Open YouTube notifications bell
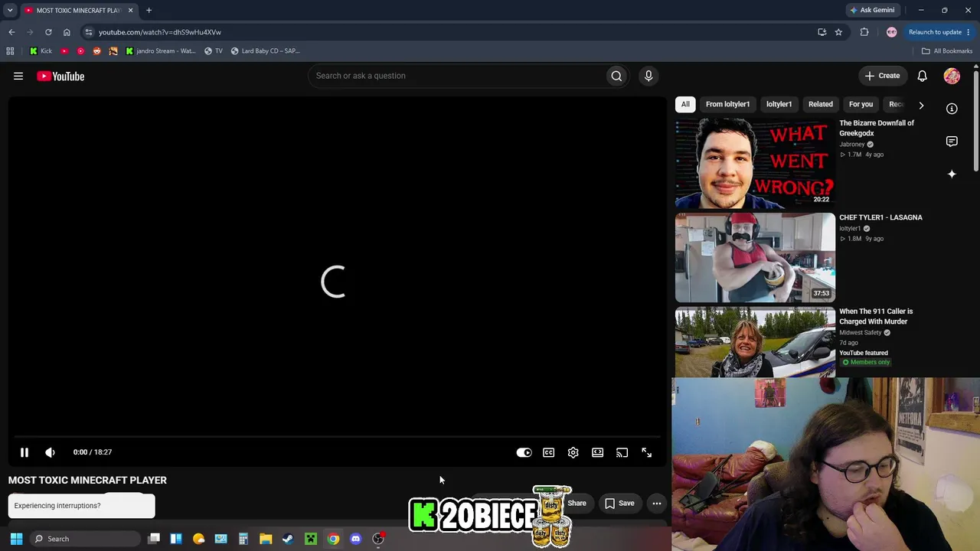This screenshot has width=980, height=551. click(x=923, y=76)
